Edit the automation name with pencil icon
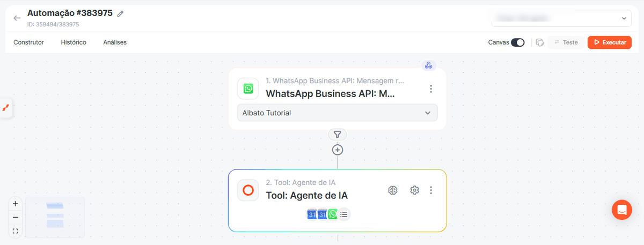644x245 pixels. [120, 14]
